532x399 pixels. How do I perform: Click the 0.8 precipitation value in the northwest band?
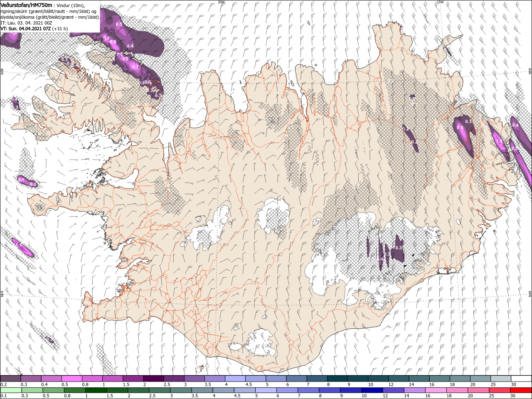point(113,42)
